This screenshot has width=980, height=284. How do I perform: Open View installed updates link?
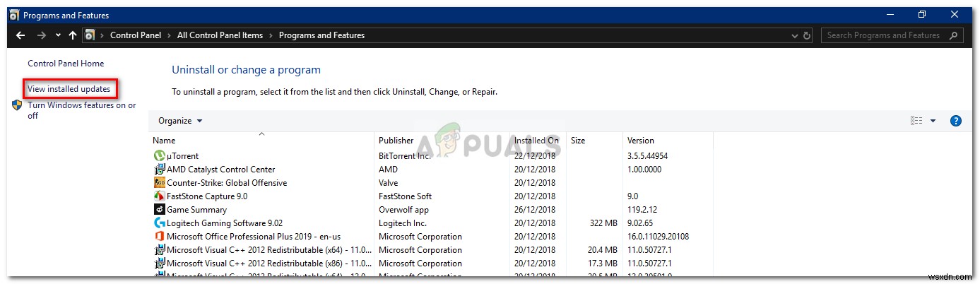[x=69, y=89]
